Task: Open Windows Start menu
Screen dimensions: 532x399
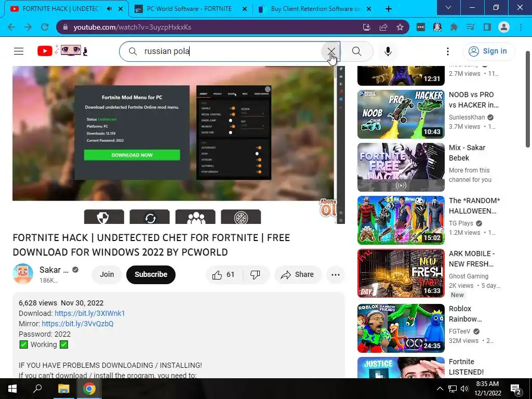Action: 12,389
